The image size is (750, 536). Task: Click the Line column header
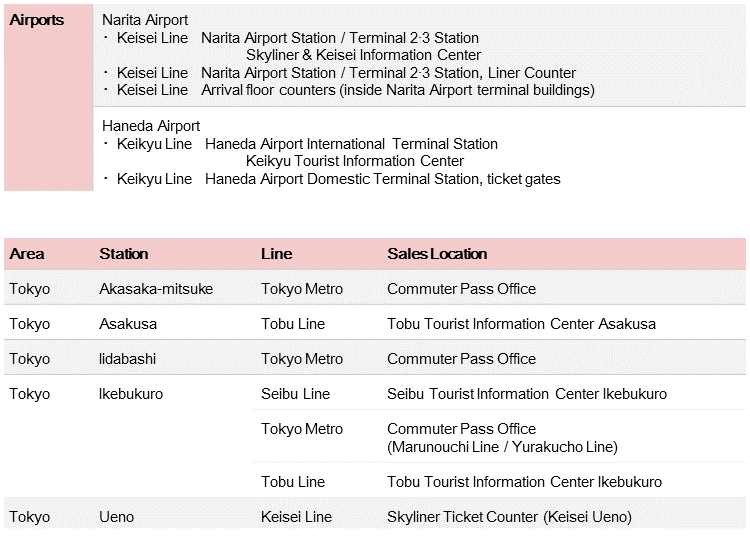[x=276, y=254]
